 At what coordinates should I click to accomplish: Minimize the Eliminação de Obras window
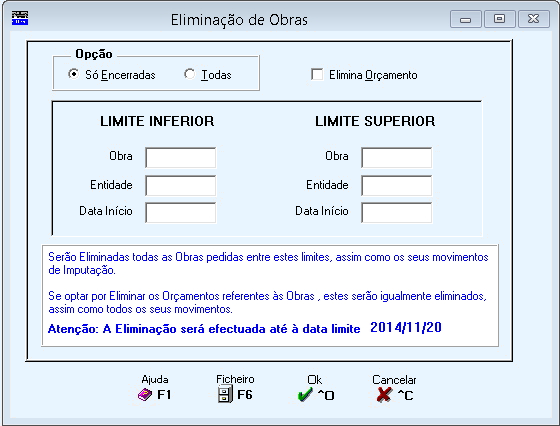coord(466,19)
